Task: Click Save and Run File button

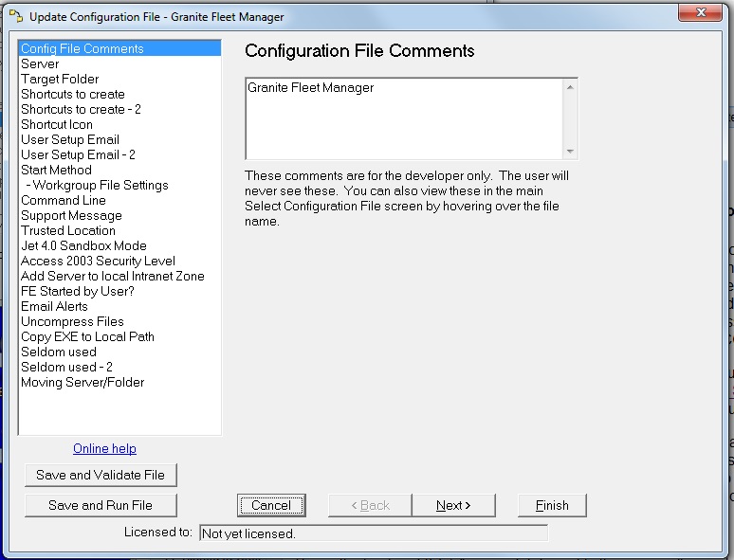Action: coord(101,505)
